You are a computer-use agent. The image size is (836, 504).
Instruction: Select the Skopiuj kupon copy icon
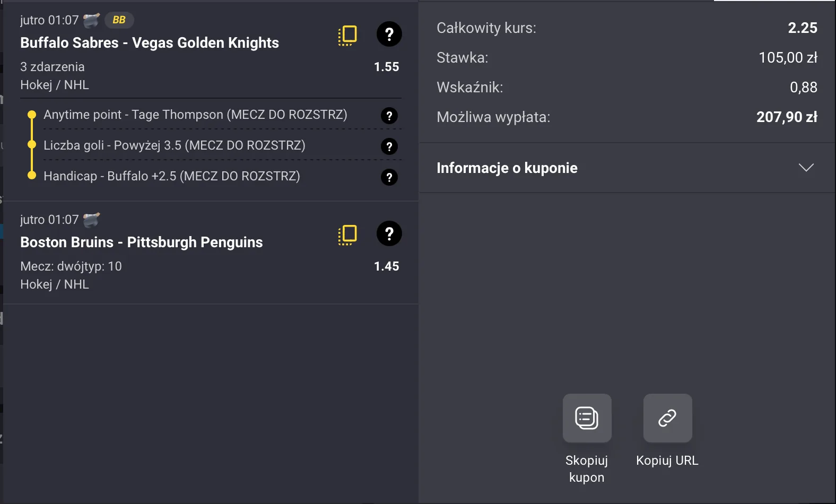[586, 418]
